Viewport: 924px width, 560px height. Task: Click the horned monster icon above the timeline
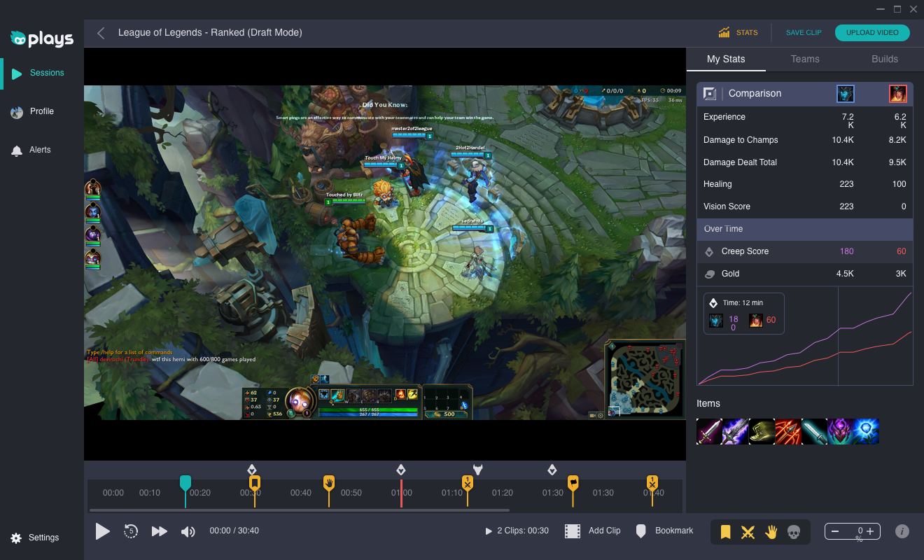tap(478, 469)
